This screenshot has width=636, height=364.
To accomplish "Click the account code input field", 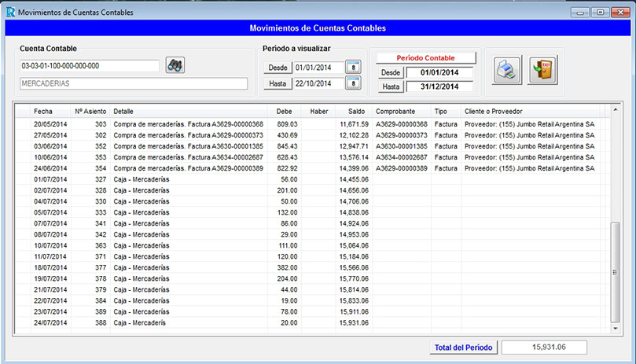I will (x=90, y=66).
